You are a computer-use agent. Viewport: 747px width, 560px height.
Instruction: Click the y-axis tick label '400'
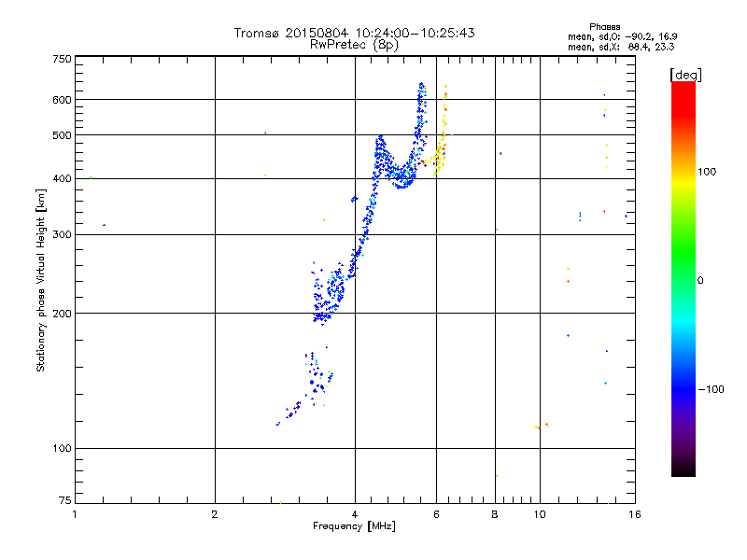pyautogui.click(x=62, y=178)
